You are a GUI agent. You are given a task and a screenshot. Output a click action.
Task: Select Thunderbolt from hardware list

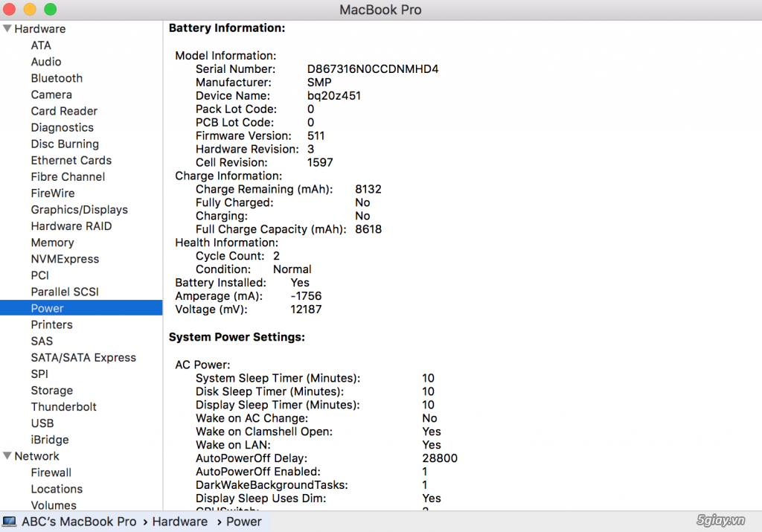pos(63,407)
